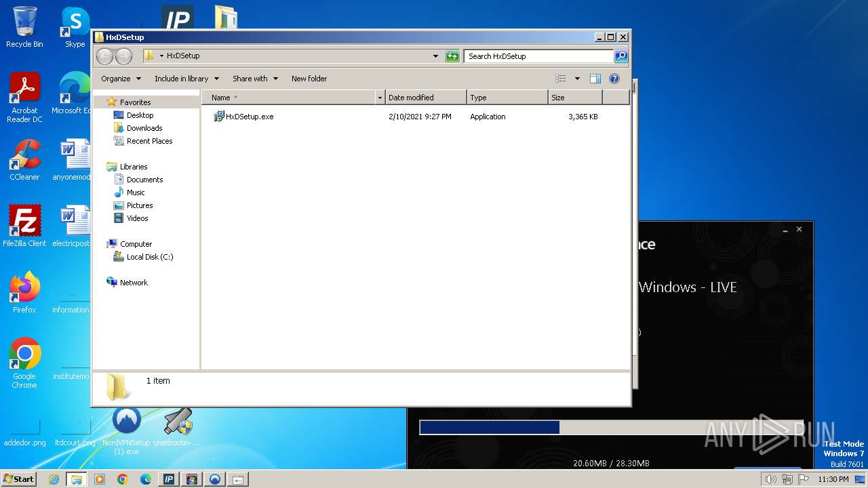The height and width of the screenshot is (488, 868).
Task: Close the dark installer window
Action: (x=799, y=230)
